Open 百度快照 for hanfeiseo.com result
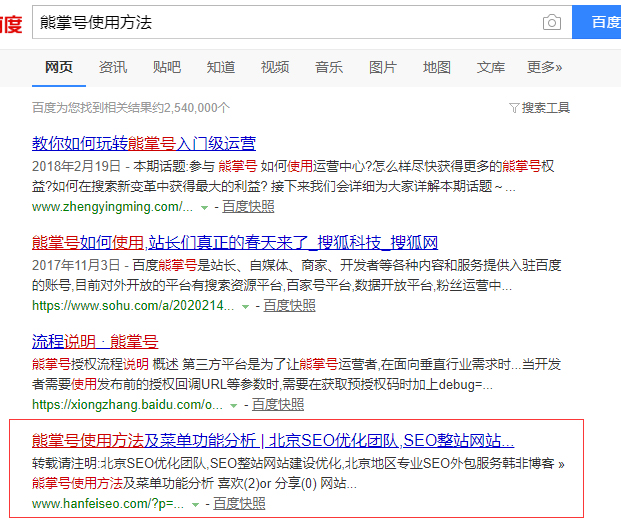Image resolution: width=621 pixels, height=522 pixels. 239,504
